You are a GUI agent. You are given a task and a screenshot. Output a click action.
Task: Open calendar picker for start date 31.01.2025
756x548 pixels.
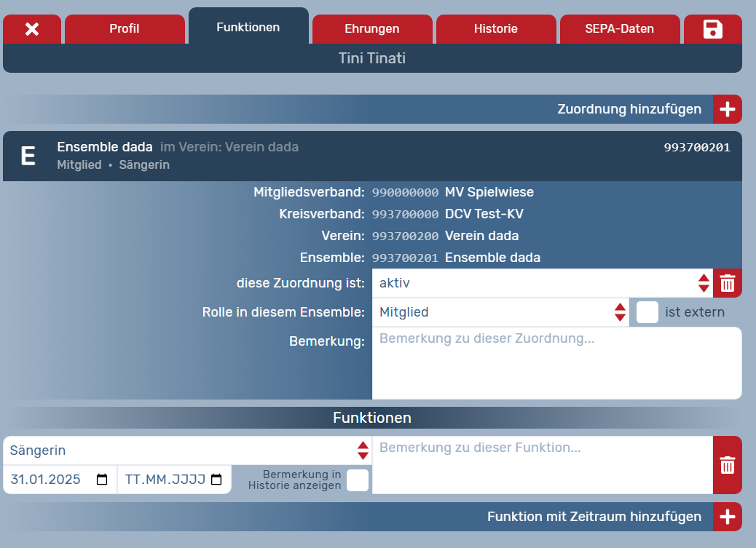102,480
